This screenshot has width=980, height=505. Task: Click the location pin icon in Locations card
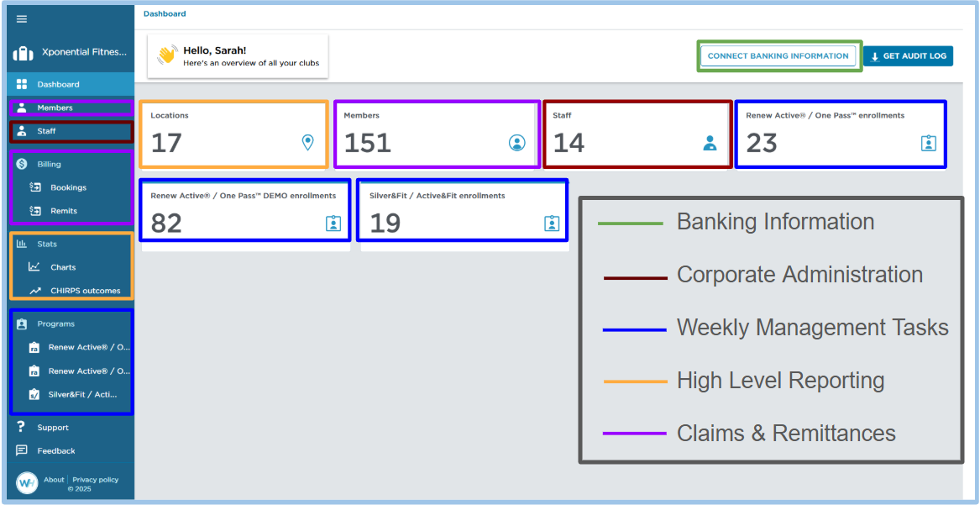(x=307, y=143)
